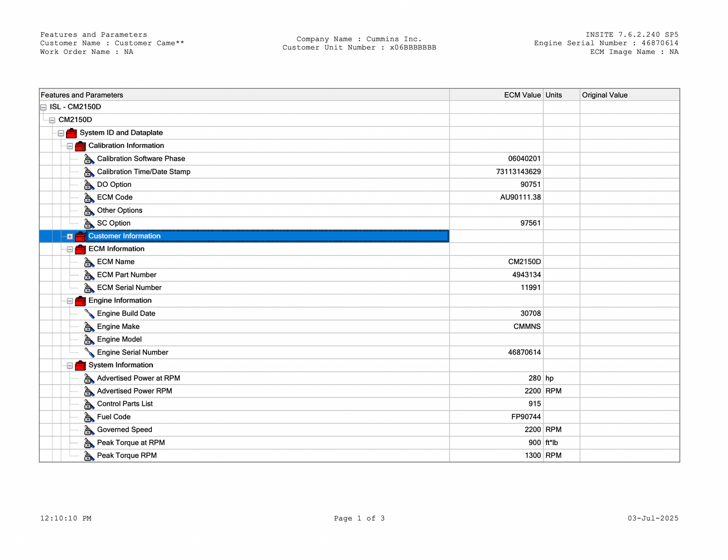The width and height of the screenshot is (728, 560).
Task: Click the toolbox icon beside Engine Information
Action: (x=81, y=301)
